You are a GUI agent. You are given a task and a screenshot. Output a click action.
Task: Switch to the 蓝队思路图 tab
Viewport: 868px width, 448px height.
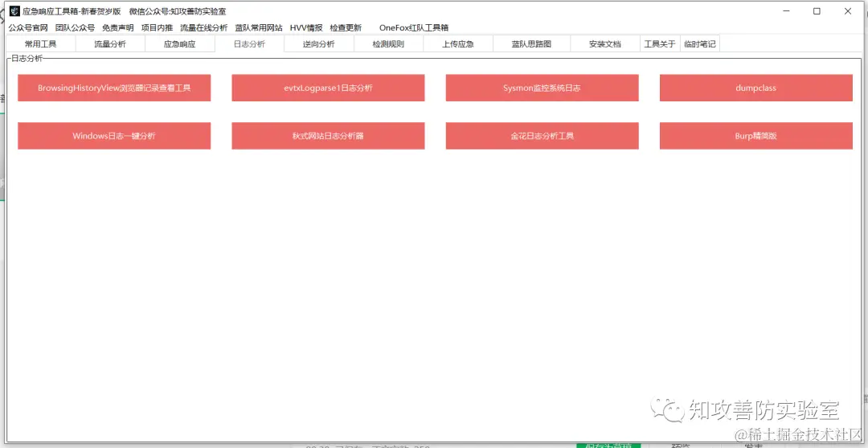[x=531, y=44]
